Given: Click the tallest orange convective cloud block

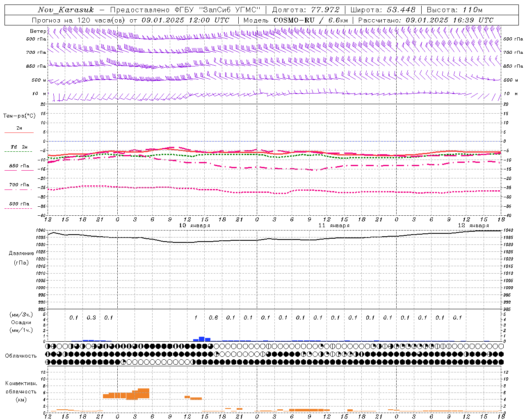Looking at the screenshot, I should point(143,393).
